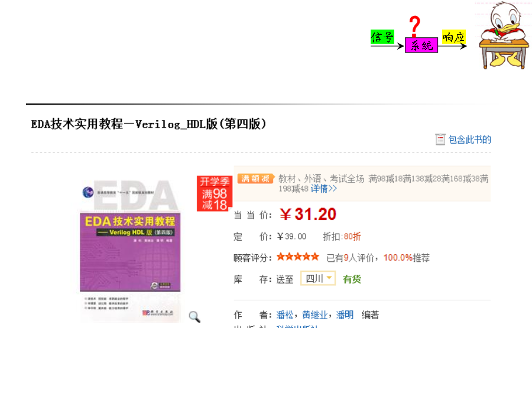
Task: Click the 满额减 orange promotion tag
Action: (255, 179)
